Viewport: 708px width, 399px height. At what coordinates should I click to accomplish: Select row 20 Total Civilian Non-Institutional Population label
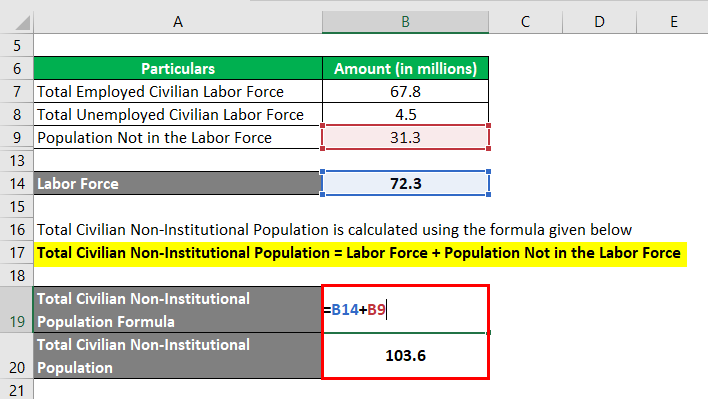click(178, 356)
